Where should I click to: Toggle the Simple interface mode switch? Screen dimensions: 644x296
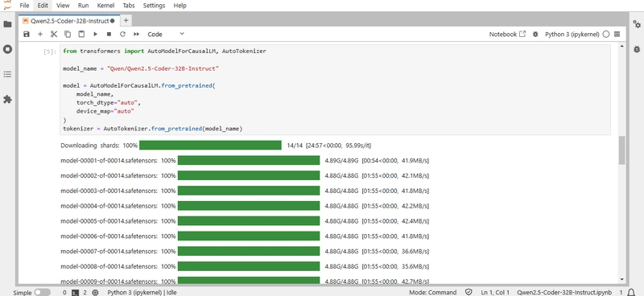[x=43, y=292]
